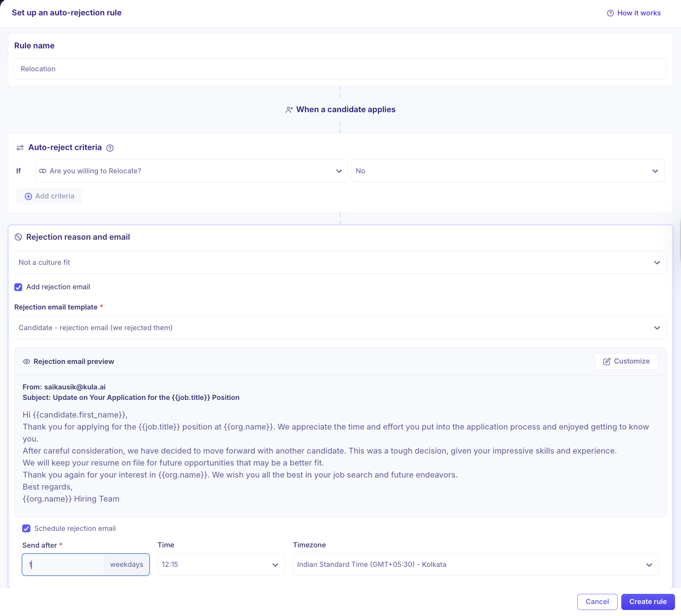Viewport: 681px width, 616px height.
Task: Click the help circle next to Auto-reject criteria
Action: click(110, 148)
